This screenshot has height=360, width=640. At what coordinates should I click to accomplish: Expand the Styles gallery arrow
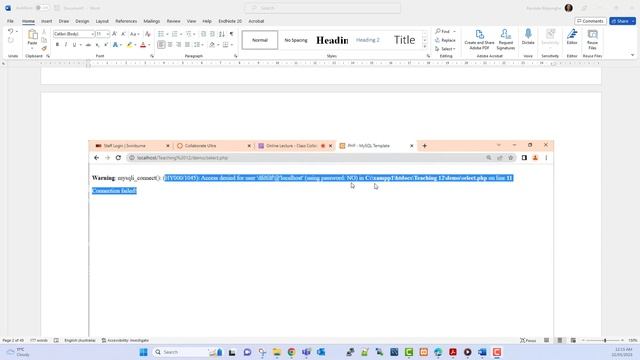(x=424, y=48)
